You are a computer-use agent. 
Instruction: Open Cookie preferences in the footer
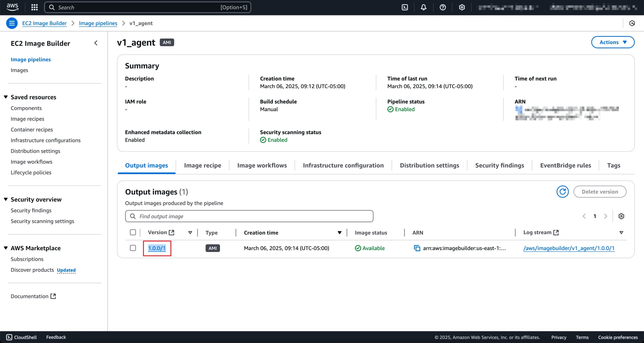(618, 337)
